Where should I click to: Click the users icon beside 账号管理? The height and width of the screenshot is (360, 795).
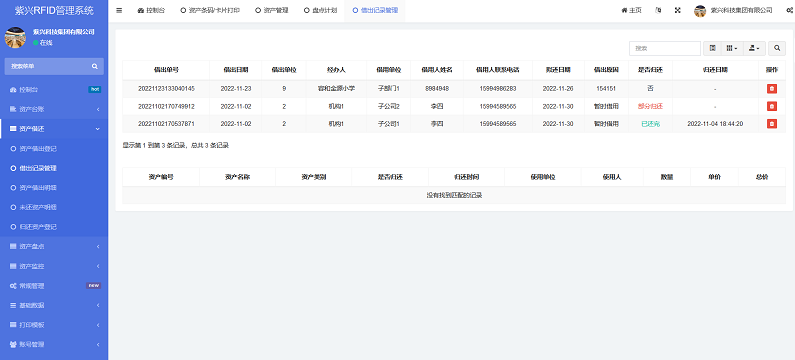click(13, 345)
